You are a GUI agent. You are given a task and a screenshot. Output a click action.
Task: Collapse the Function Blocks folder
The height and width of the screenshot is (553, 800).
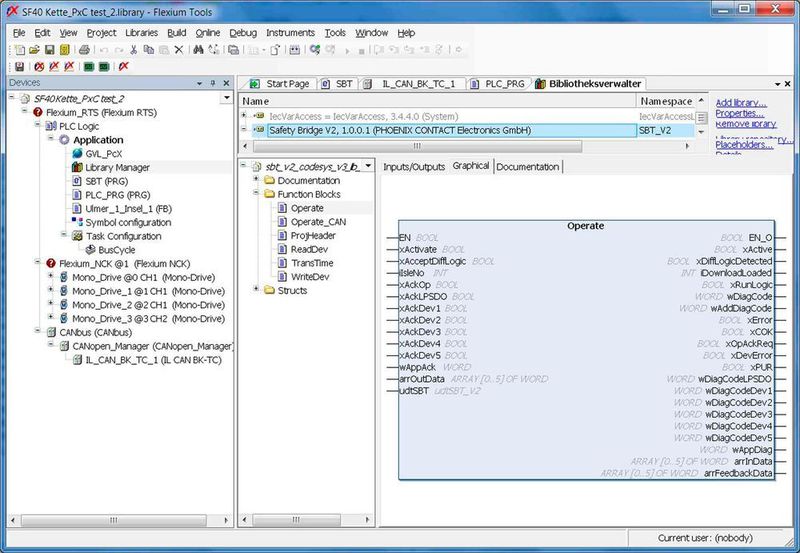coord(256,194)
